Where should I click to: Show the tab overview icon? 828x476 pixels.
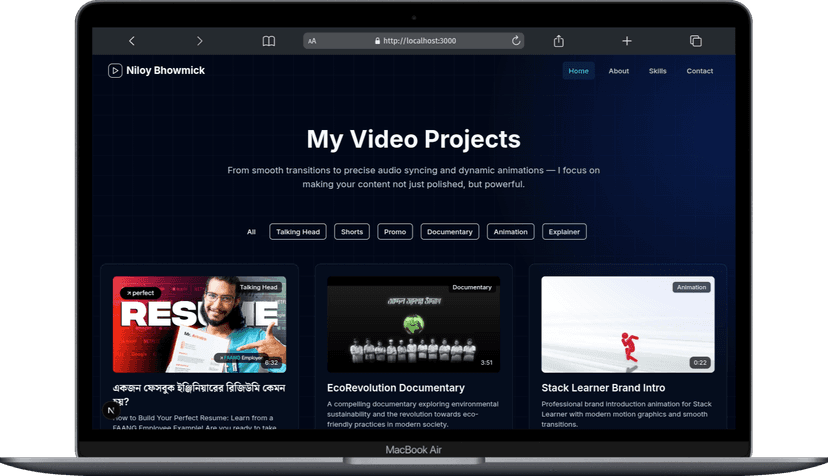click(695, 41)
